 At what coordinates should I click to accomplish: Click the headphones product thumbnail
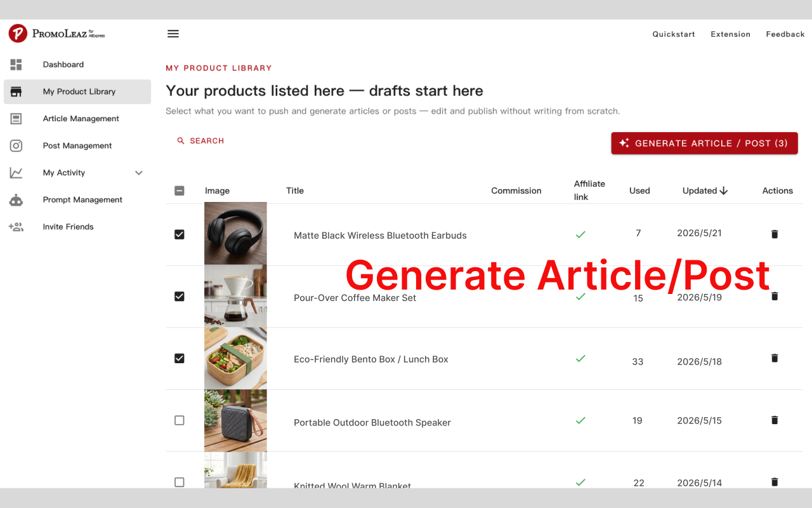pyautogui.click(x=235, y=234)
